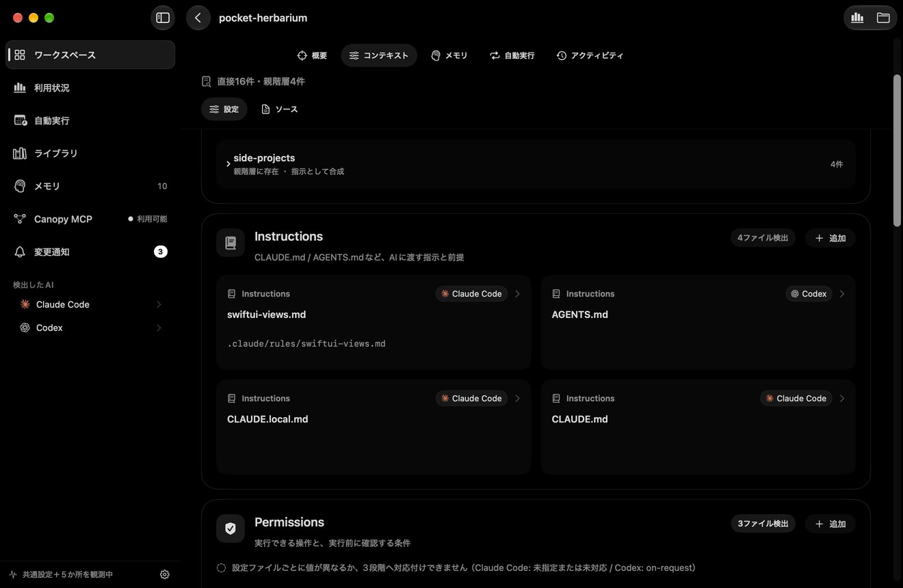Screen dimensions: 903x588
Task: Click the ライブラリ books icon
Action: coord(20,153)
